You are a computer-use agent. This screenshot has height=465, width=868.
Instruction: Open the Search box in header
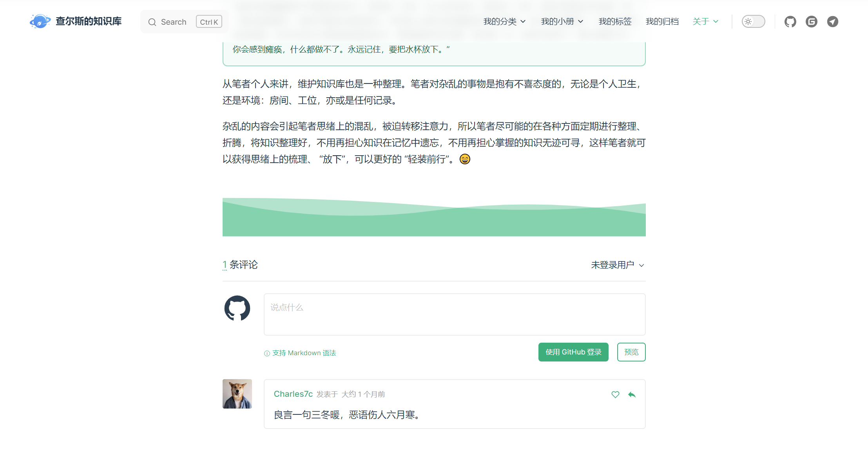click(184, 22)
